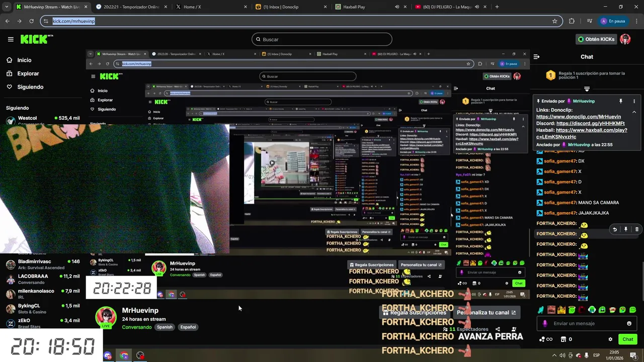This screenshot has width=644, height=362.
Task: Open a new browser tab
Action: click(x=497, y=7)
